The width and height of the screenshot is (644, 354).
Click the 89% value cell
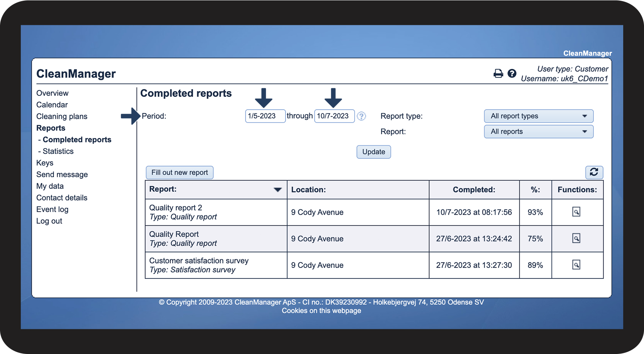[x=535, y=265]
